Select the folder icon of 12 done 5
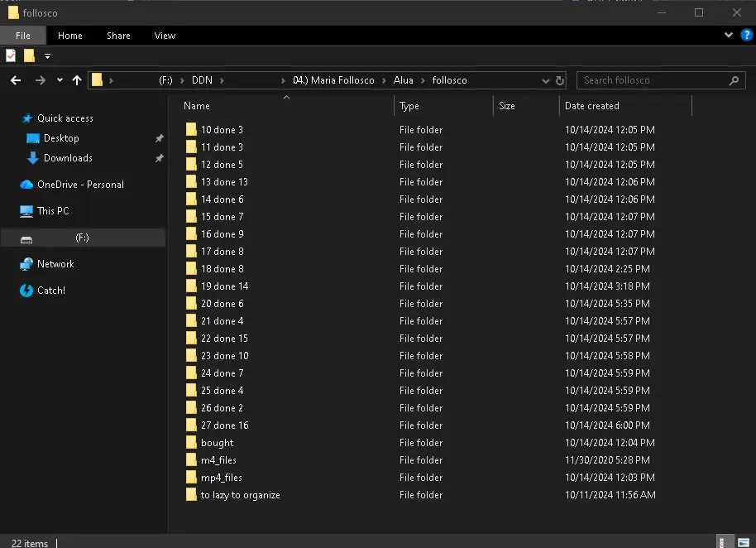This screenshot has height=548, width=756. pyautogui.click(x=191, y=164)
